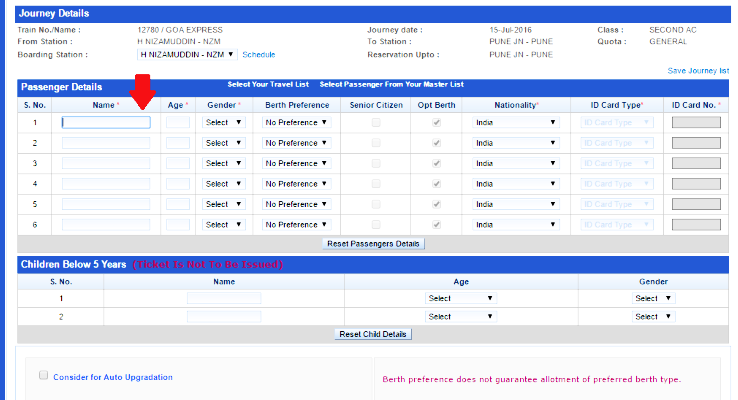The image size is (738, 400).
Task: Open Gender dropdown for child 2
Action: click(x=654, y=316)
